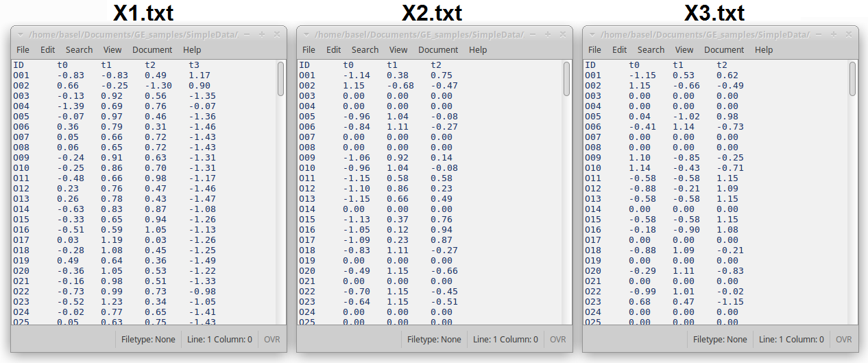This screenshot has width=868, height=363.
Task: Open the Document menu in X2.txt window
Action: click(438, 49)
